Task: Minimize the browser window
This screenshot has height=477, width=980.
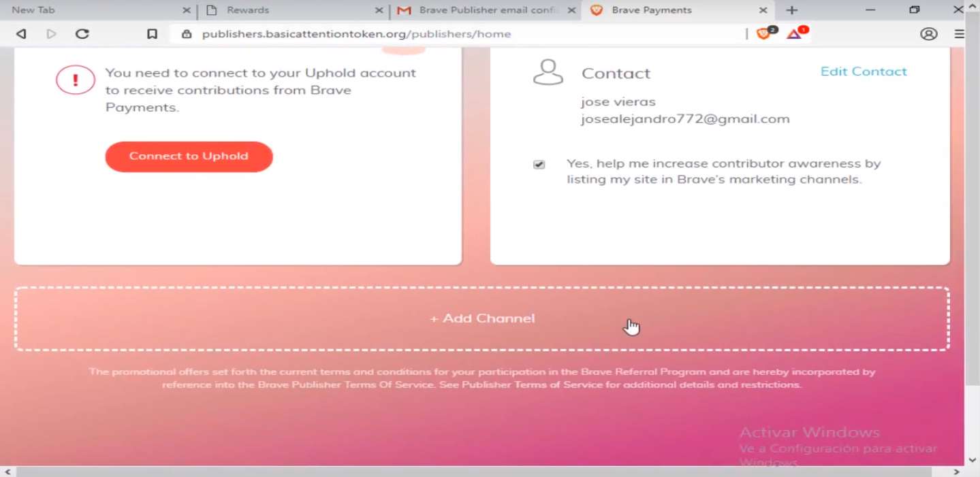Action: [x=870, y=10]
